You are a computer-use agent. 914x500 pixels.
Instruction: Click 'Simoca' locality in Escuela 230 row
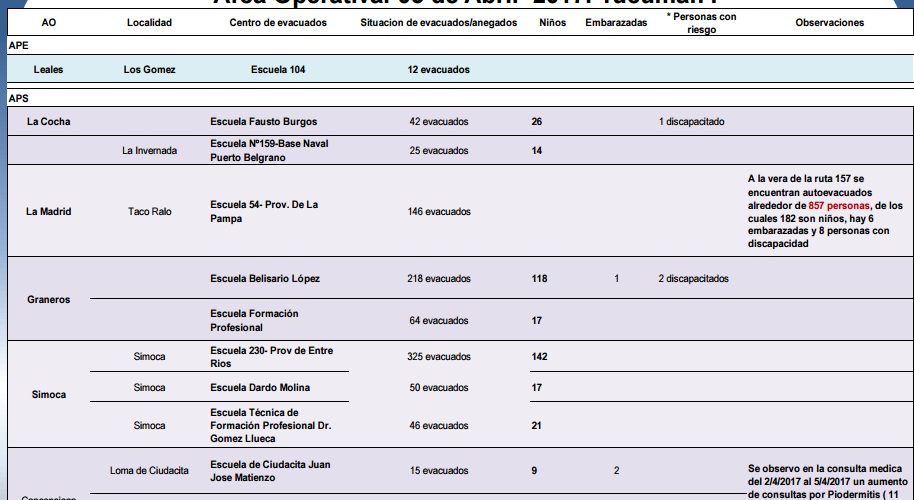tap(149, 357)
